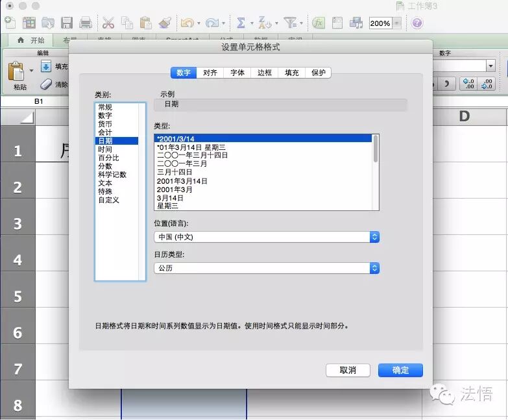Switch to the 字体 tab
508x420 pixels.
pos(237,73)
